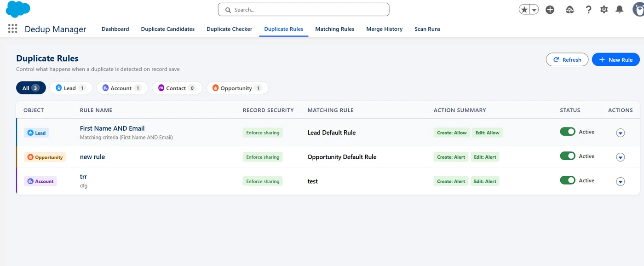Click the New Rule button
Viewport: 644px width, 266px height.
pyautogui.click(x=615, y=59)
